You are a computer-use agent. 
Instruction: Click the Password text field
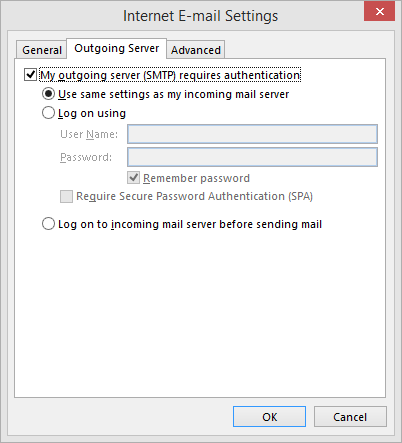(x=252, y=157)
